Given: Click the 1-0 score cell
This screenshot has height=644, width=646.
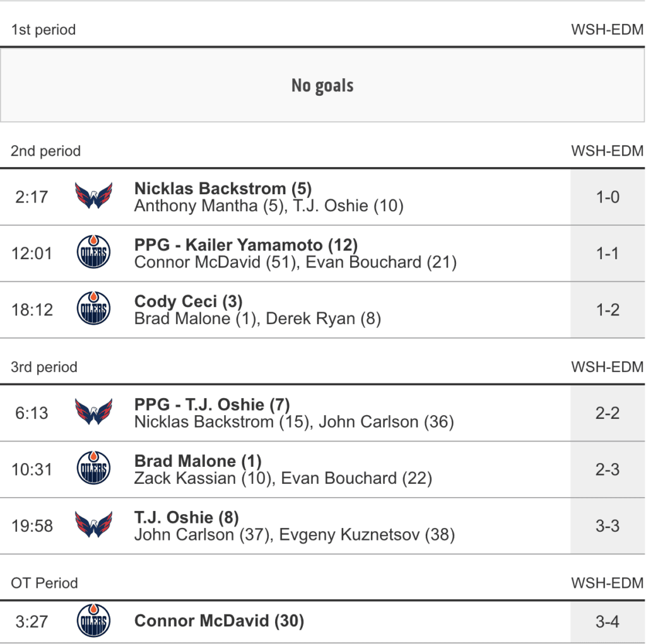Looking at the screenshot, I should click(x=608, y=197).
